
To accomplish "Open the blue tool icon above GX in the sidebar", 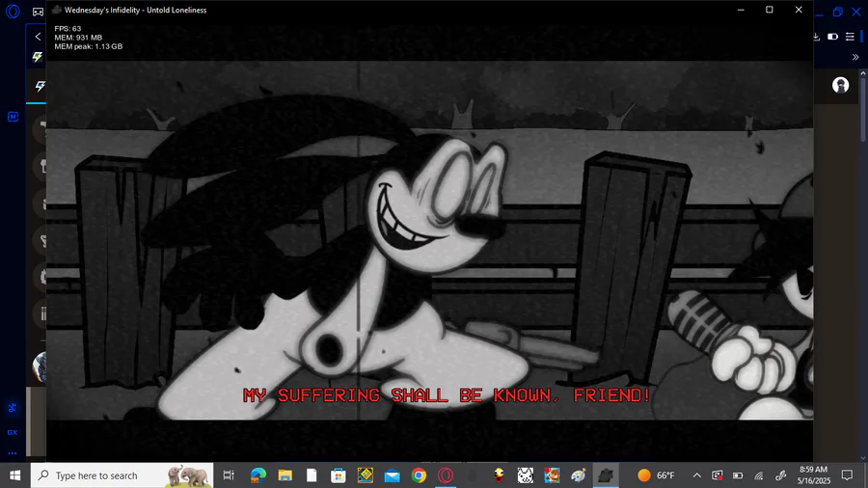I will point(13,408).
